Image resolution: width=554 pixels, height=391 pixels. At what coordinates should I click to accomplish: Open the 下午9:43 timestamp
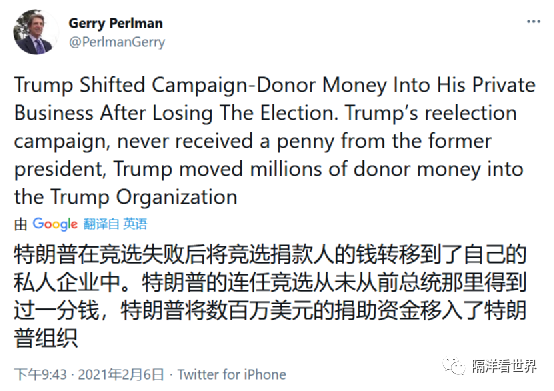point(40,375)
